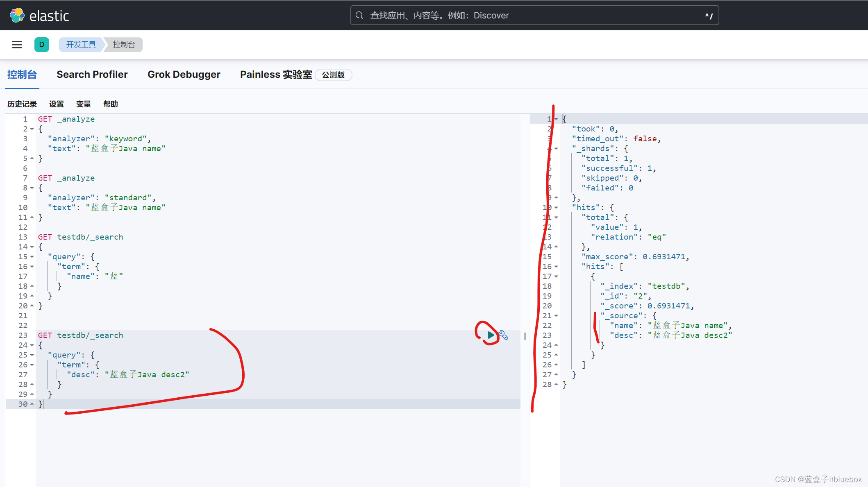Switch to the Search Profiler tab
Viewport: 868px width, 487px height.
pyautogui.click(x=92, y=75)
